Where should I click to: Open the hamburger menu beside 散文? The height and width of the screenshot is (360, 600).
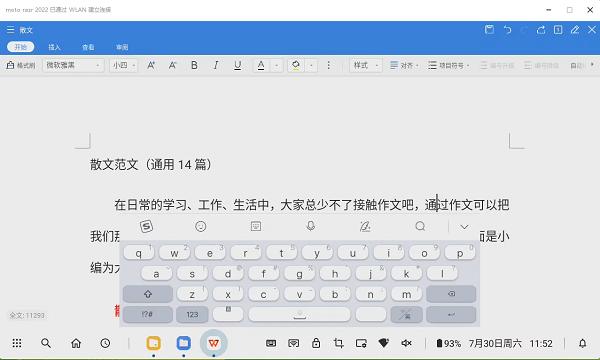pos(10,29)
